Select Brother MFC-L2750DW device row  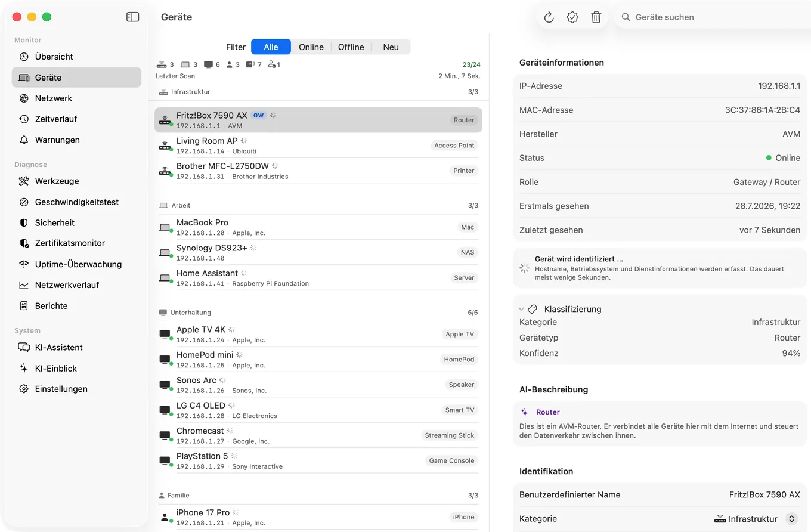[x=318, y=171]
